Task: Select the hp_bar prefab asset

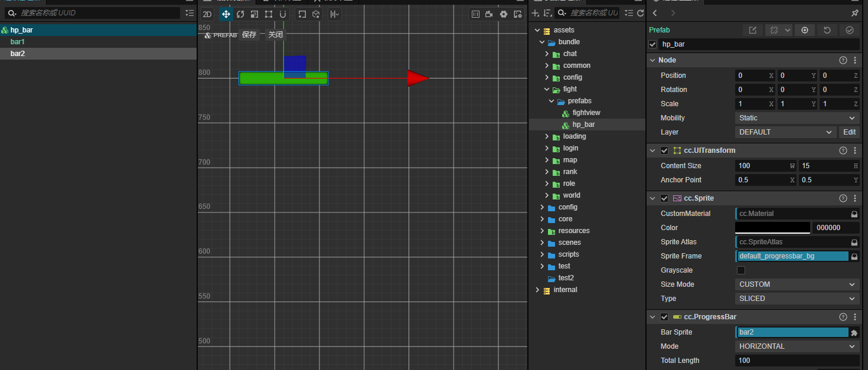Action: 583,125
